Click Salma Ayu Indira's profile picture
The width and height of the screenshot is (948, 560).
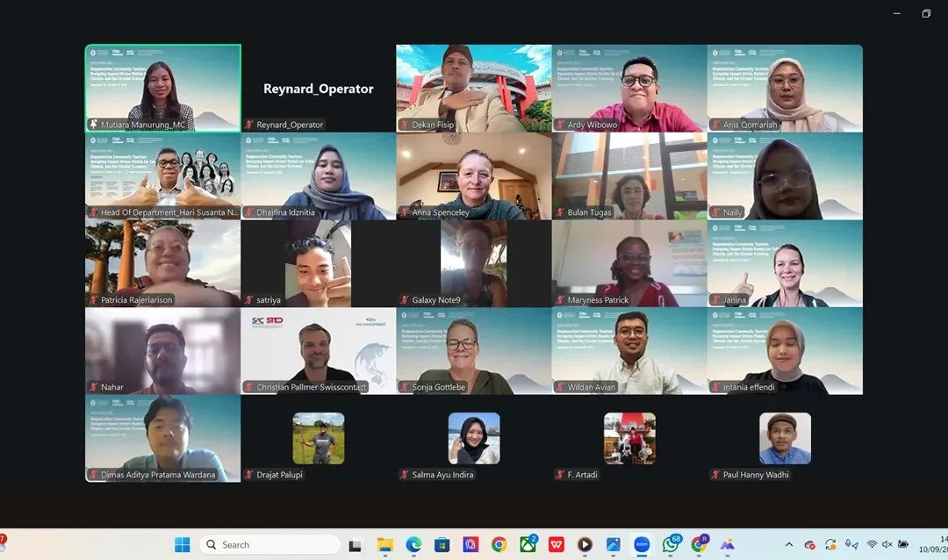click(474, 438)
